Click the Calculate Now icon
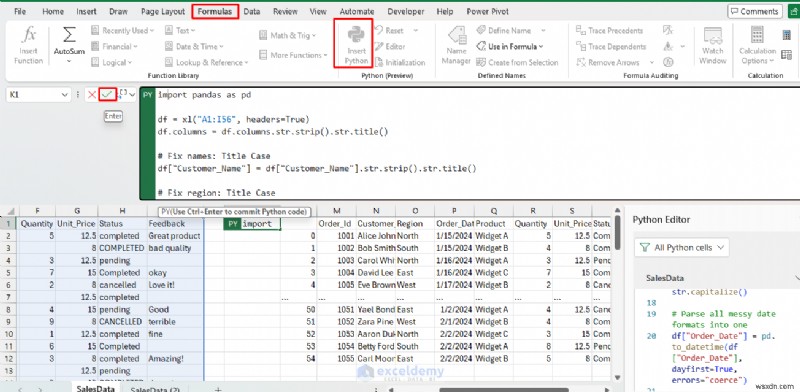 787,35
